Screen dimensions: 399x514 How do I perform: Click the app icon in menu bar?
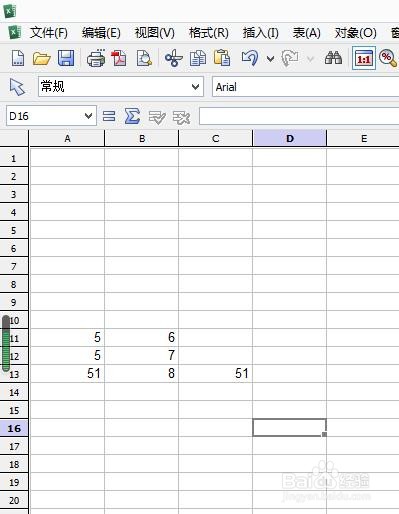tap(14, 33)
